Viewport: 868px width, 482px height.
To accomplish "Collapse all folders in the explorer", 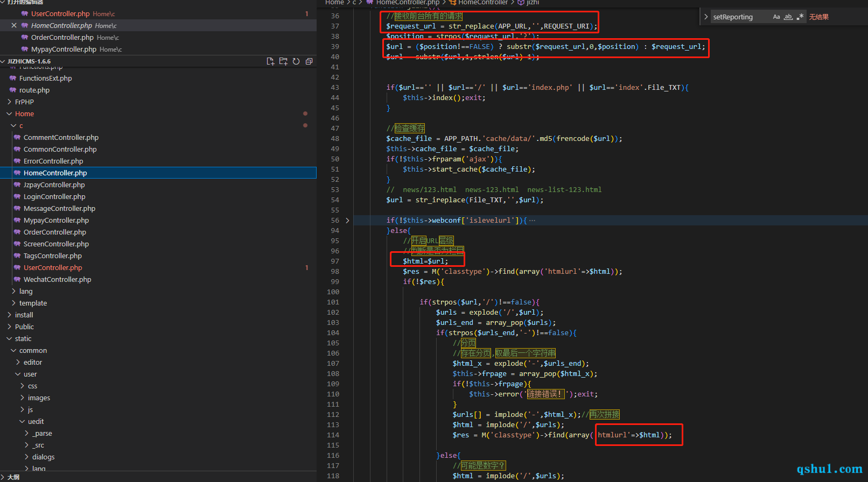I will [309, 61].
